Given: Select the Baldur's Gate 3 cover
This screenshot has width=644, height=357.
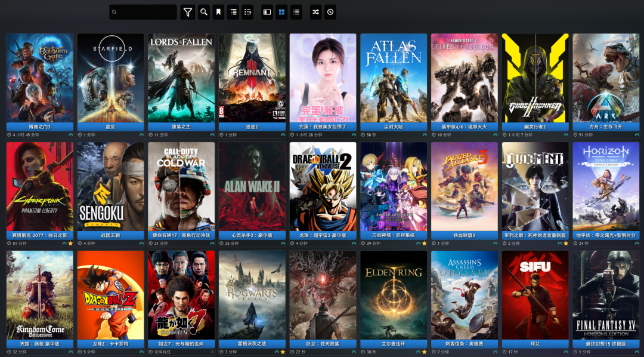Looking at the screenshot, I should [40, 78].
